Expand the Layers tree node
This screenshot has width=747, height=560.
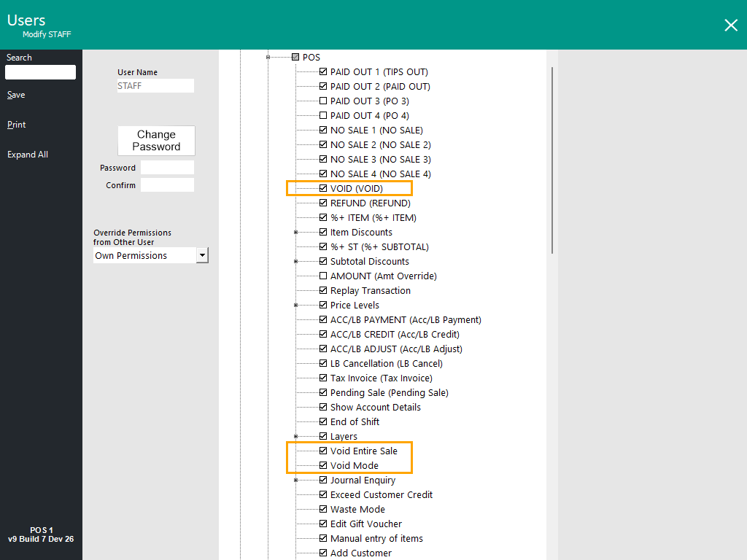pos(295,436)
